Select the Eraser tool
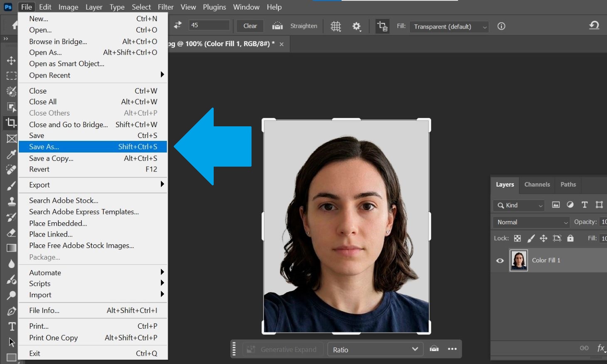The width and height of the screenshot is (607, 364). point(11,233)
